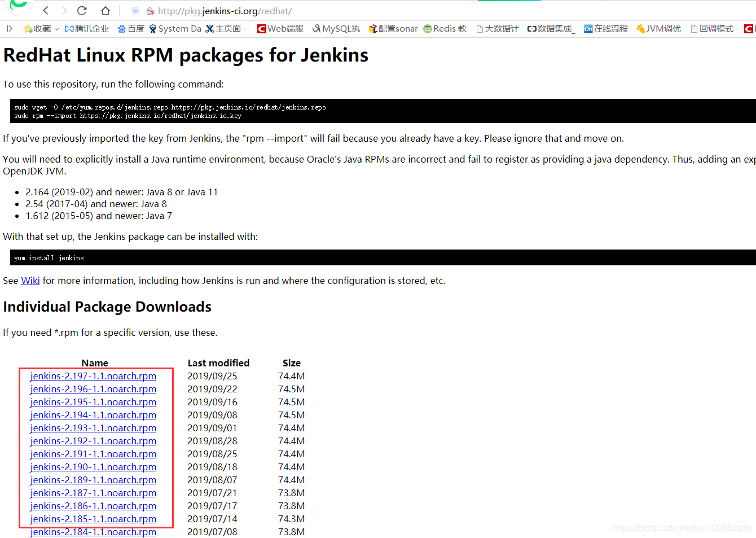Reload the current page
This screenshot has height=538, width=756.
coord(82,11)
